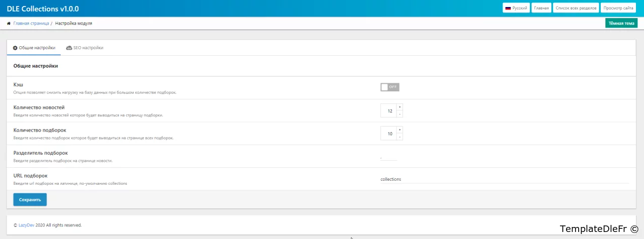Follow the Главная страница breadcrumb link
Viewport: 644px width, 239px height.
click(x=31, y=24)
